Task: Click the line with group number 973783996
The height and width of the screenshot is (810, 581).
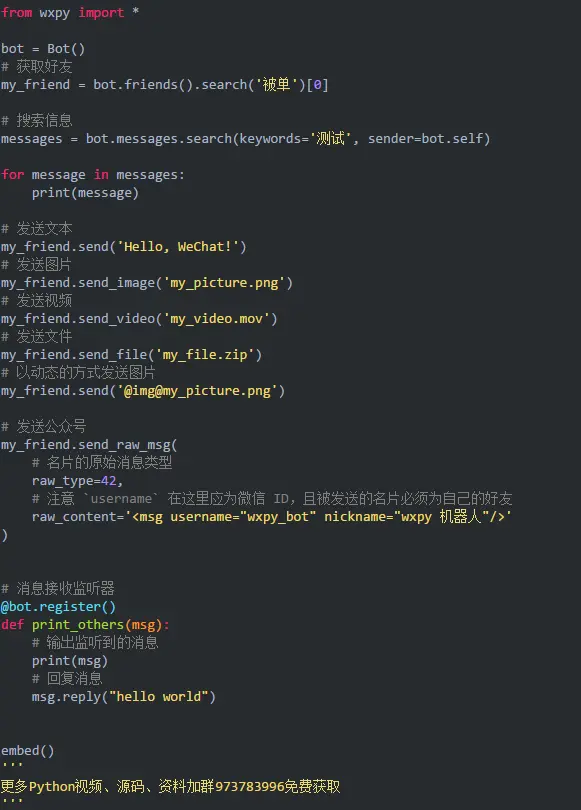Action: (x=171, y=787)
